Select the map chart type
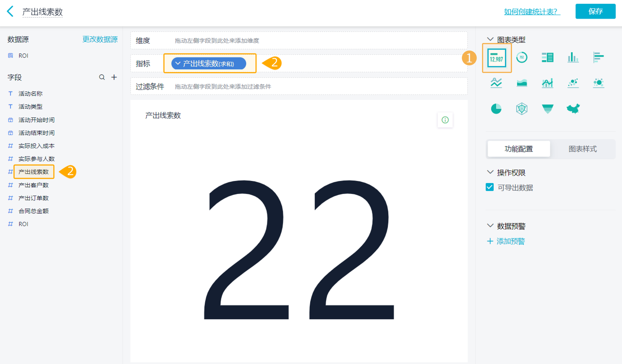The image size is (622, 364). pyautogui.click(x=573, y=108)
